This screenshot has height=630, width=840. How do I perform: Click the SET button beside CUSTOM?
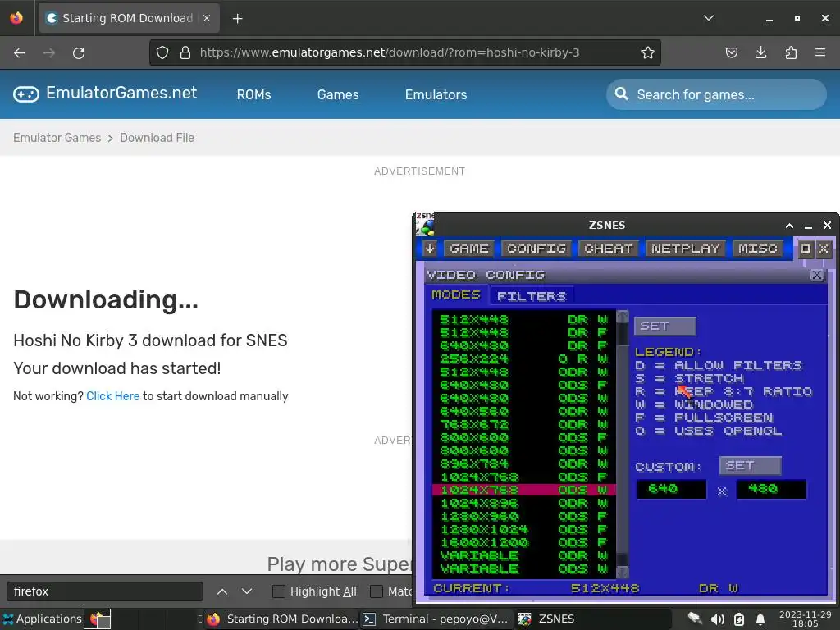tap(750, 466)
